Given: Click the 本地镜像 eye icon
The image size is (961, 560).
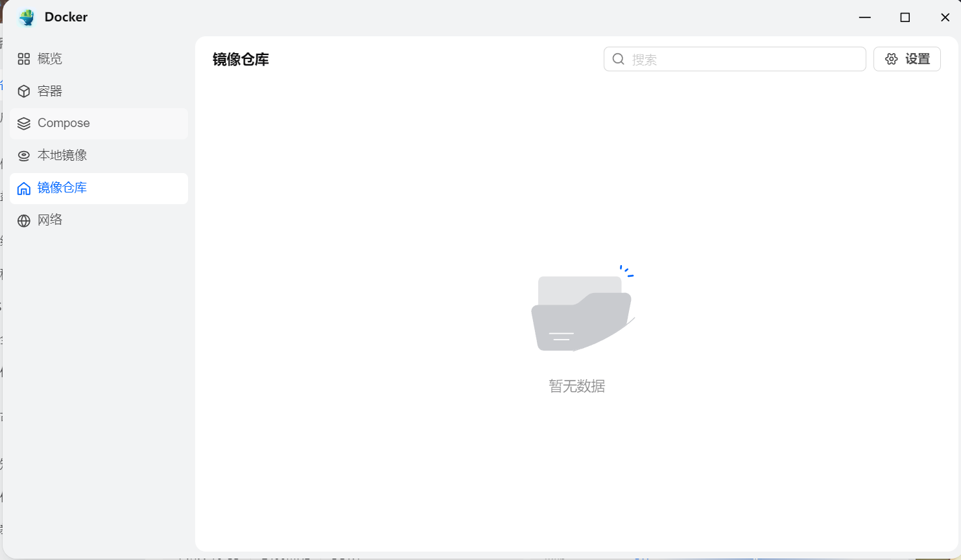Looking at the screenshot, I should [x=23, y=156].
